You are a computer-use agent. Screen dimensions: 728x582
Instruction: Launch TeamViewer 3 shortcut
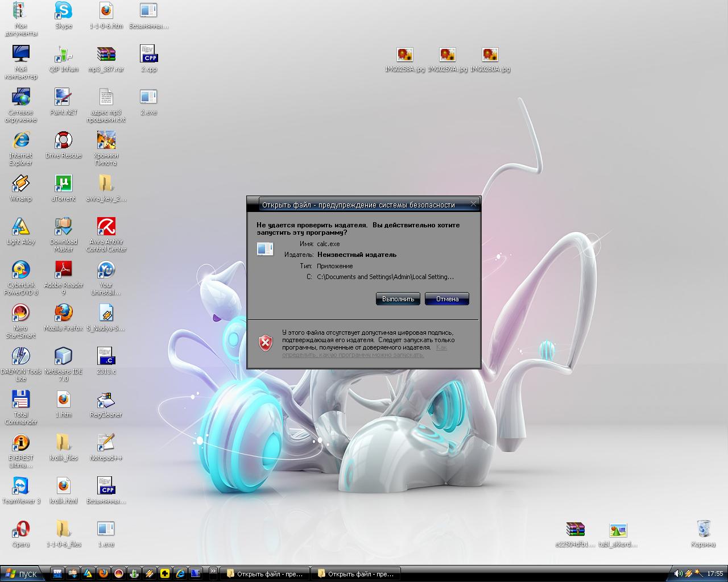pos(20,491)
